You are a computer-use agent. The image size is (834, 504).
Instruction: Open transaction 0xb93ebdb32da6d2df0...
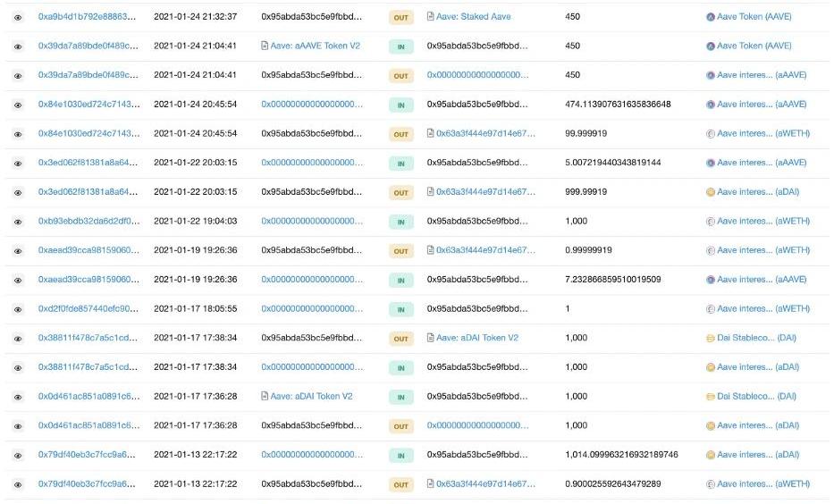click(x=88, y=221)
